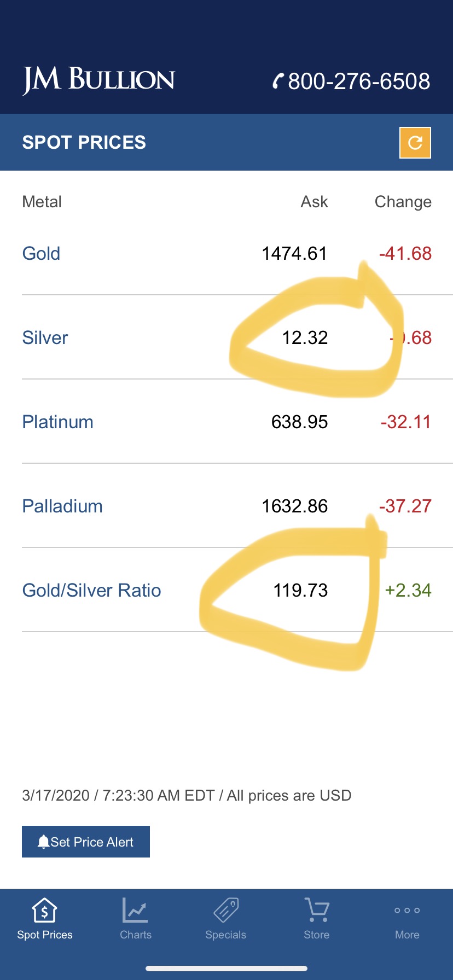The image size is (453, 980).
Task: Open the Palladium metal link
Action: (62, 506)
